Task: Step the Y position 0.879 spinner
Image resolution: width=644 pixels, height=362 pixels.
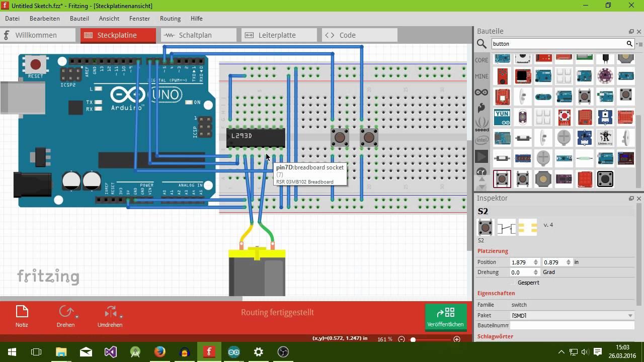Action: (568, 262)
